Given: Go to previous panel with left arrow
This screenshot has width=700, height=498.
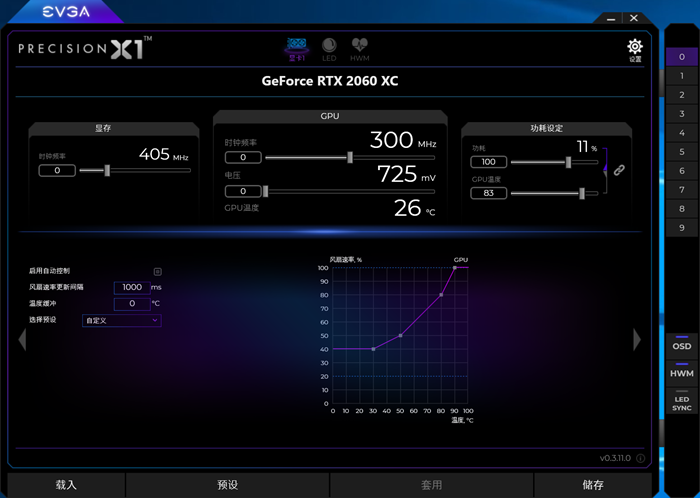Looking at the screenshot, I should click(22, 340).
